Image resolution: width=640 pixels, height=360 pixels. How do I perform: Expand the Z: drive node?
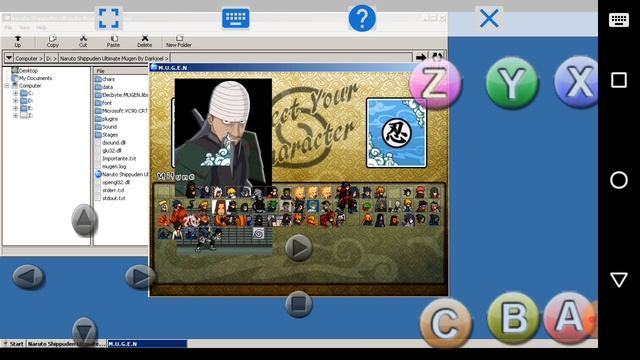16,116
